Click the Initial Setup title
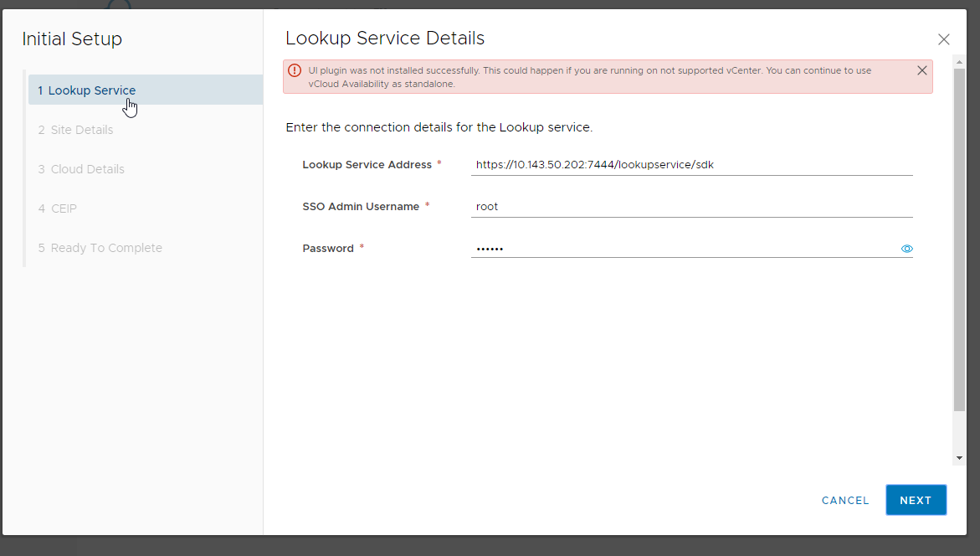Screen dimensions: 980x556 coord(72,39)
